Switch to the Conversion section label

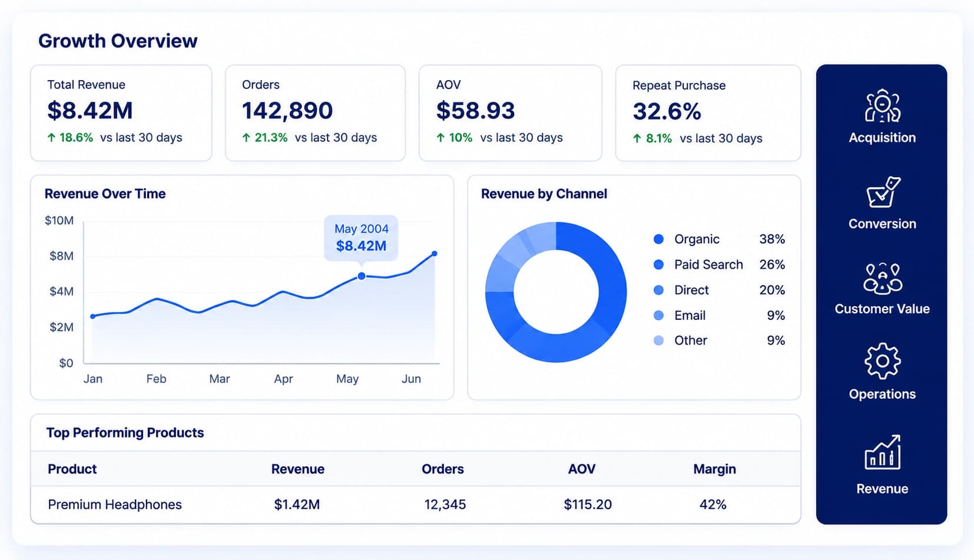[882, 224]
